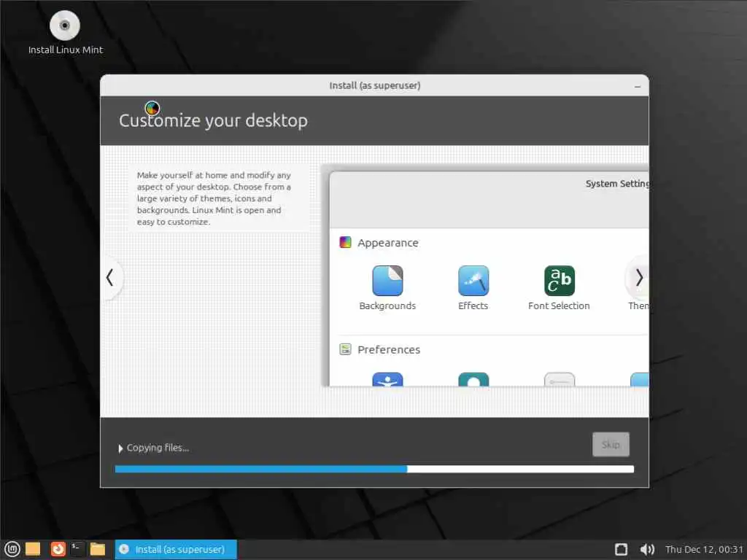Click the Customize your desktop heading
747x560 pixels.
coord(214,120)
